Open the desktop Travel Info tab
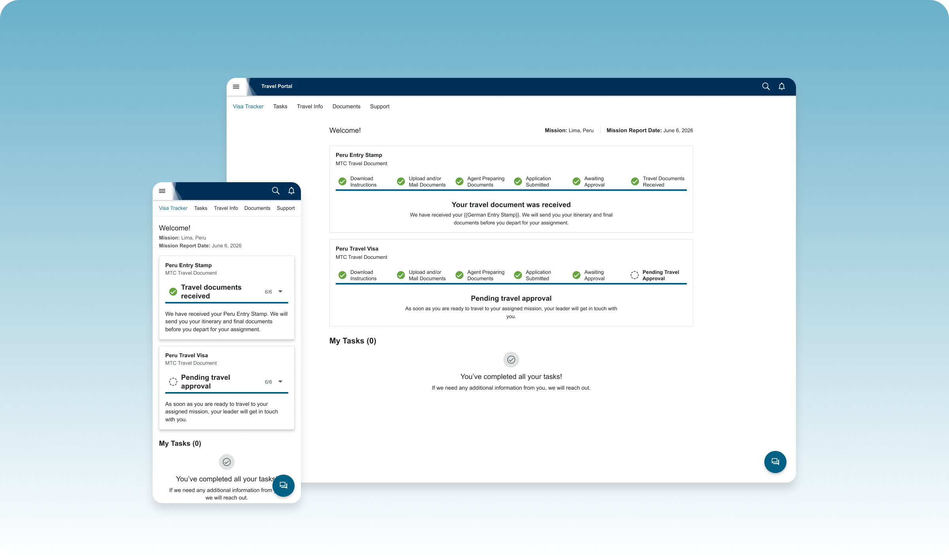Image resolution: width=949 pixels, height=560 pixels. point(310,106)
